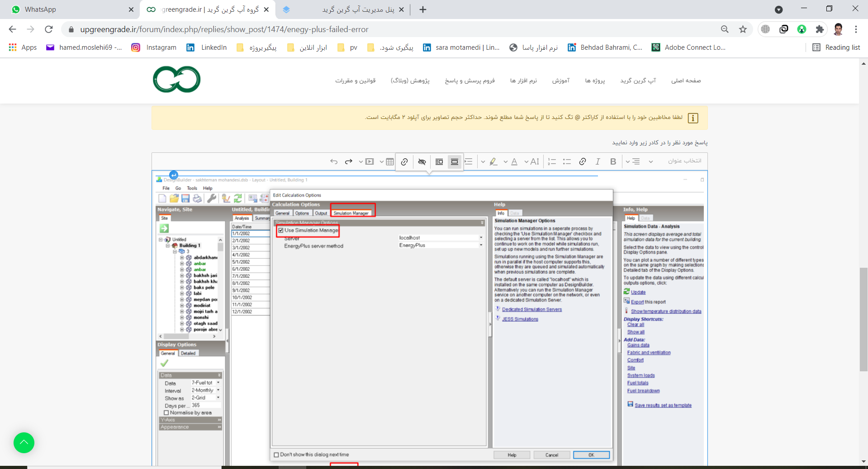Reload the current page

pos(48,29)
